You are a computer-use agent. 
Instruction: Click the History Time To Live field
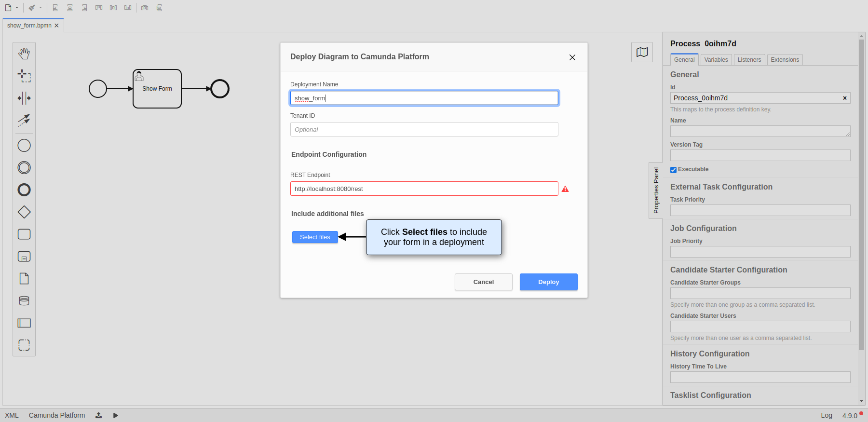pyautogui.click(x=760, y=377)
